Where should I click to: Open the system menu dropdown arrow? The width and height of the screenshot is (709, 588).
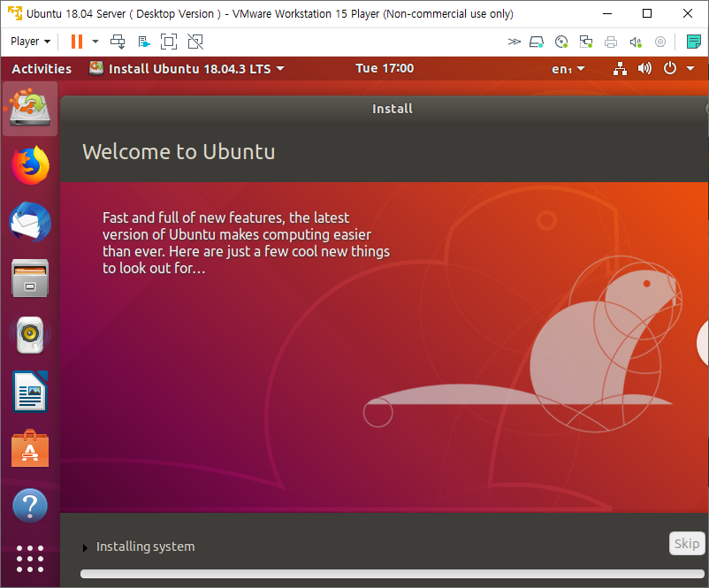point(690,69)
